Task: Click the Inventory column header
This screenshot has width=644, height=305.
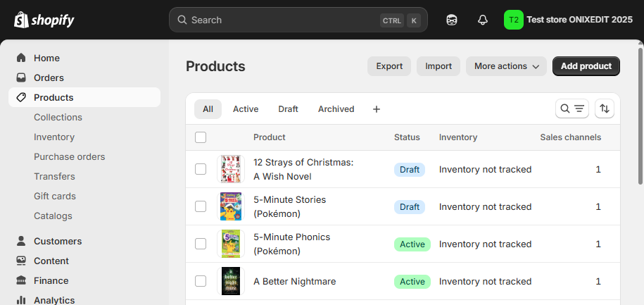Action: [x=458, y=137]
